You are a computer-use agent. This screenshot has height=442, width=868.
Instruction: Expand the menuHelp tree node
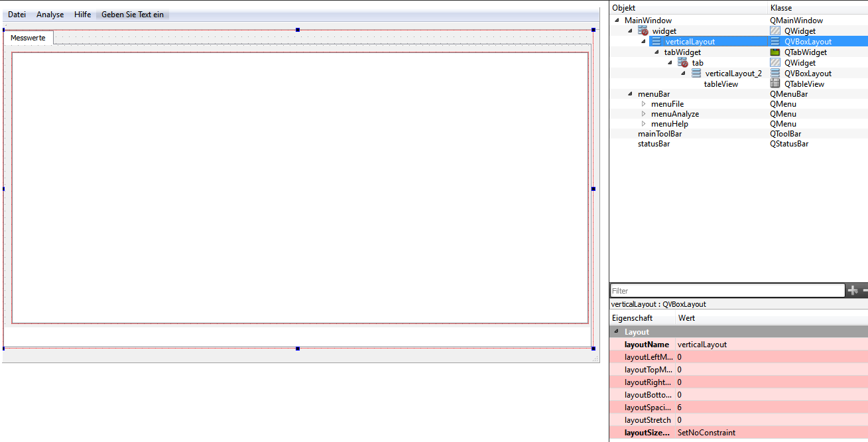[x=643, y=124]
